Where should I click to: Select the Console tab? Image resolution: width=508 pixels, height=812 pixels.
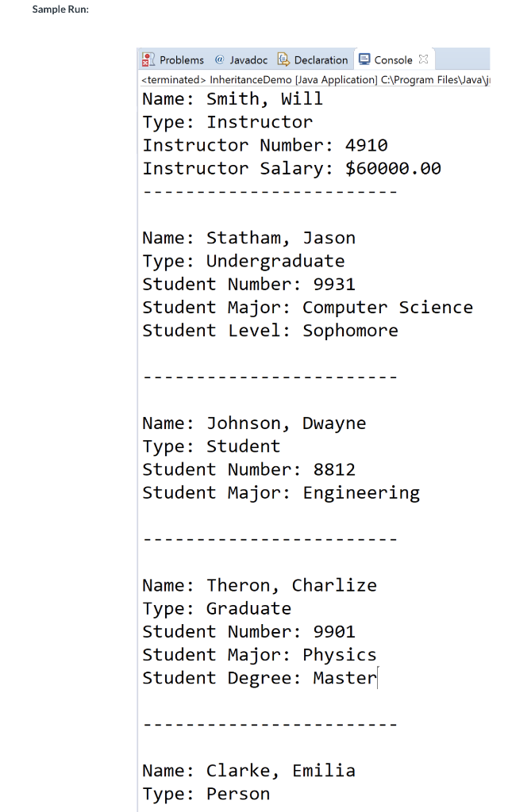394,59
